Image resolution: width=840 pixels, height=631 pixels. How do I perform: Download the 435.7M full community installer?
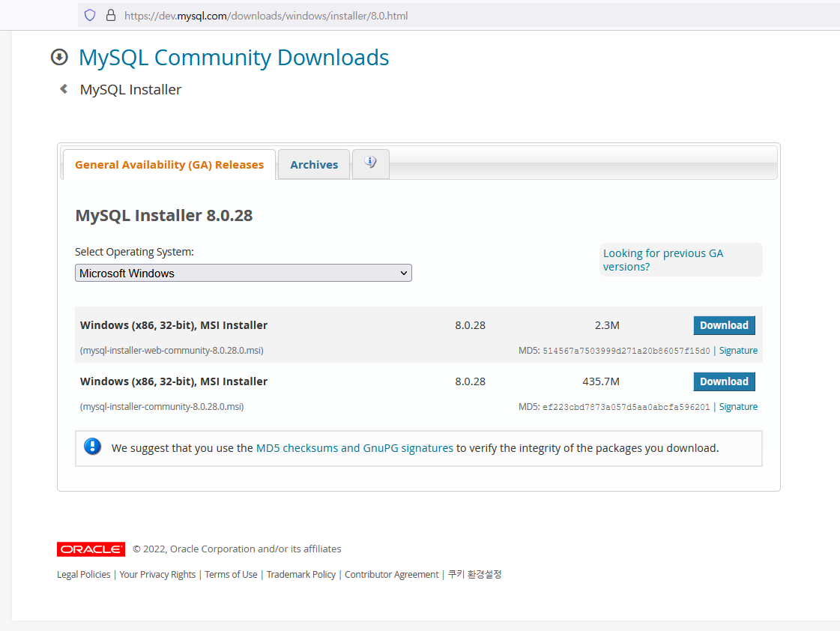724,381
